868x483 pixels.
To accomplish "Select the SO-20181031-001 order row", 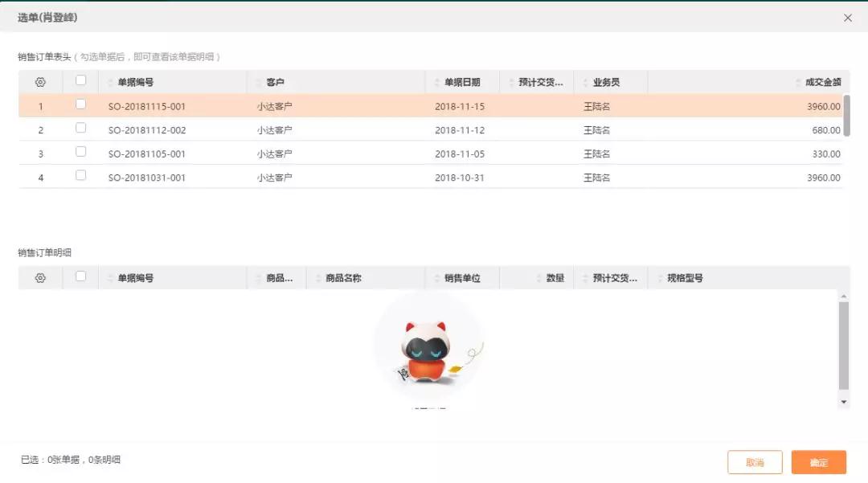I will pos(147,178).
